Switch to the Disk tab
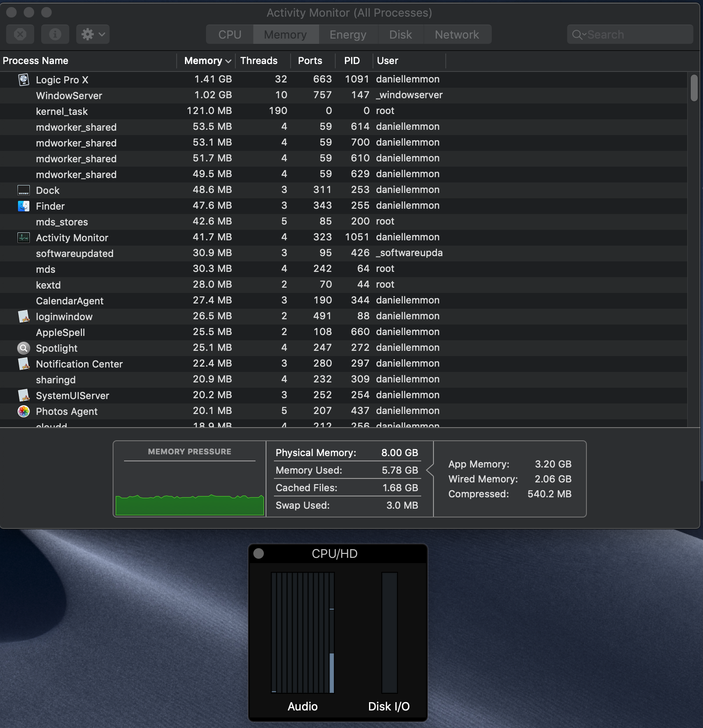 (401, 35)
